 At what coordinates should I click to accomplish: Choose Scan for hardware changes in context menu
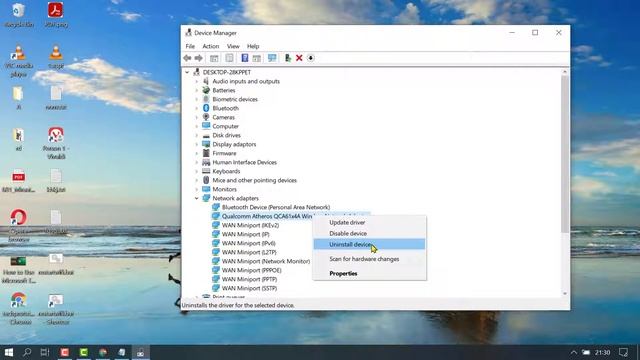pyautogui.click(x=369, y=259)
